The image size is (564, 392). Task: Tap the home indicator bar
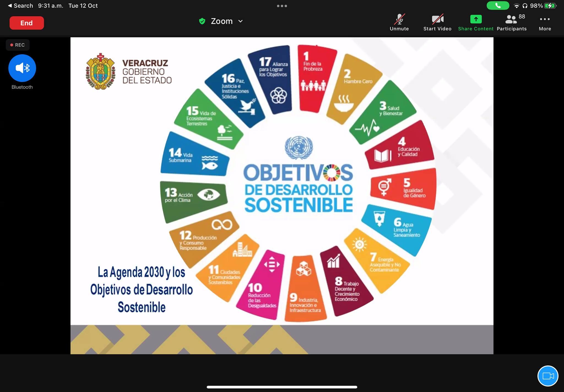[282, 387]
